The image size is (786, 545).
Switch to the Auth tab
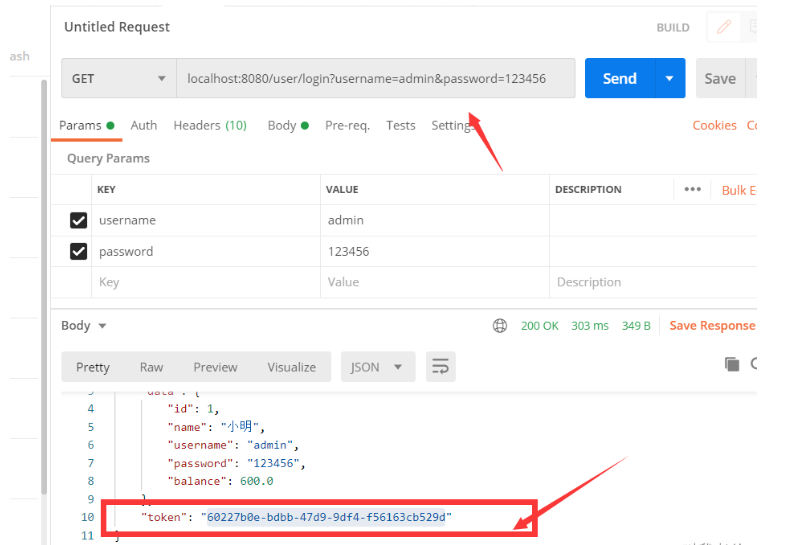tap(143, 125)
